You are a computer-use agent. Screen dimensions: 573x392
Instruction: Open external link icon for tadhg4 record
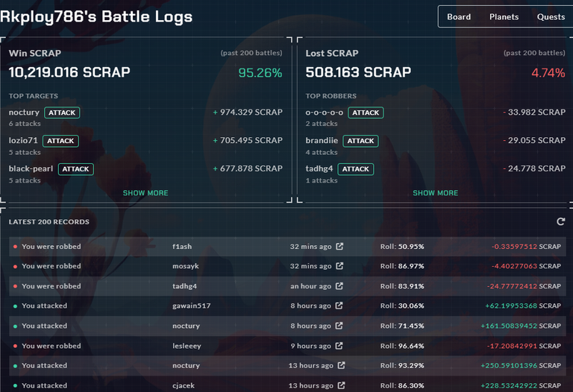point(339,286)
